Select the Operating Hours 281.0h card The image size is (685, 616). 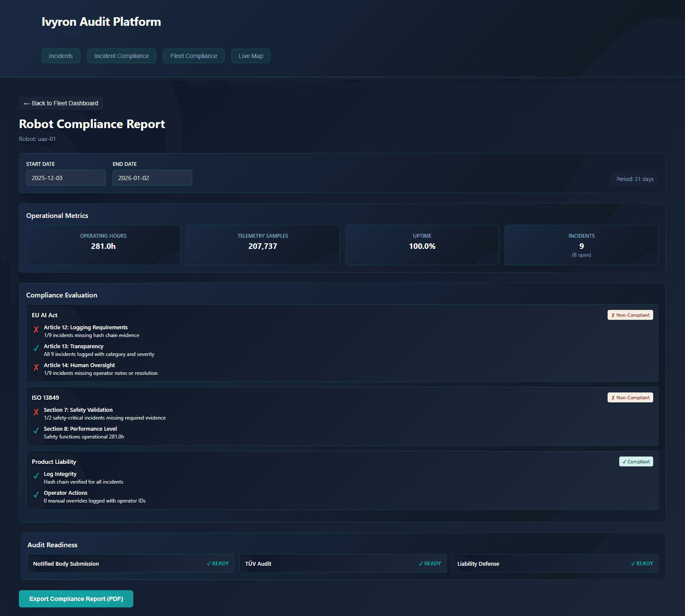(x=103, y=245)
